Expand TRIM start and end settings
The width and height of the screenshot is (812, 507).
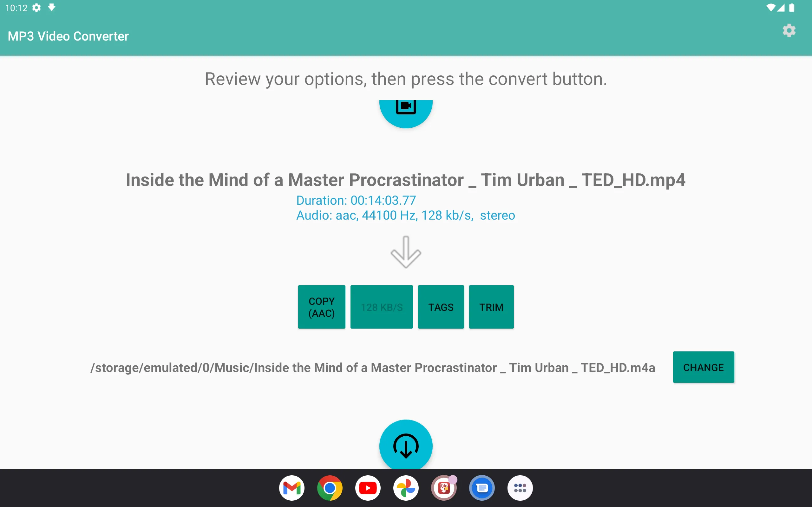tap(491, 307)
